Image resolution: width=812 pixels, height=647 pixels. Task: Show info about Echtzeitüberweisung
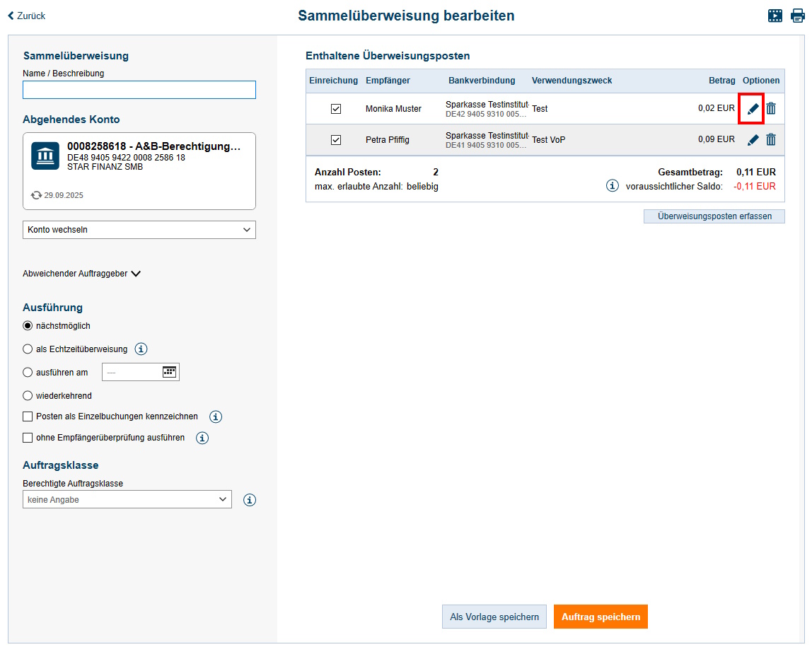(141, 349)
